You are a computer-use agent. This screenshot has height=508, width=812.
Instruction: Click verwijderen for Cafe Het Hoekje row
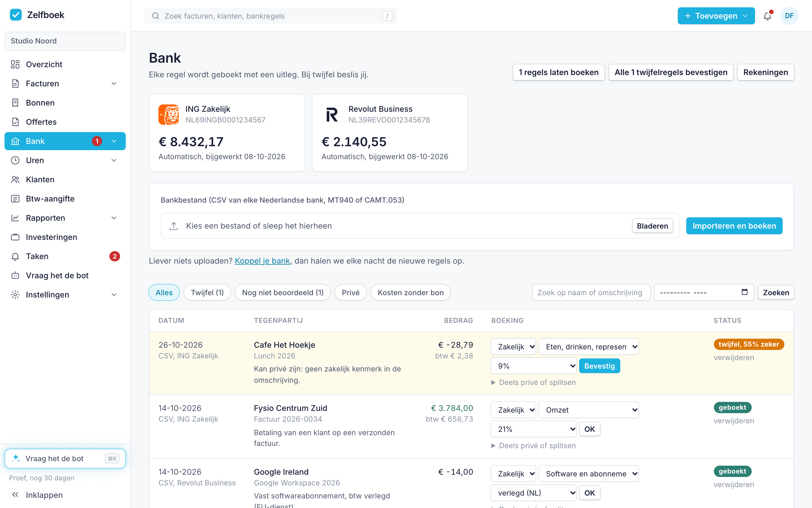[x=734, y=358]
